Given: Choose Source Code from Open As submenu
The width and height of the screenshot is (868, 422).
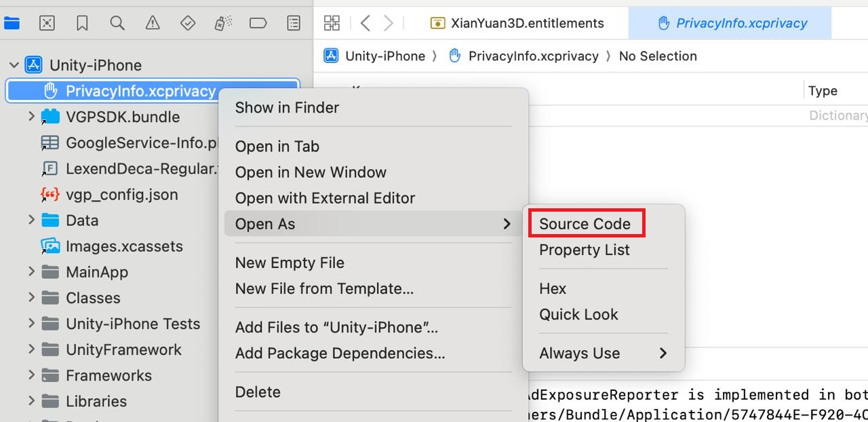Looking at the screenshot, I should (585, 224).
